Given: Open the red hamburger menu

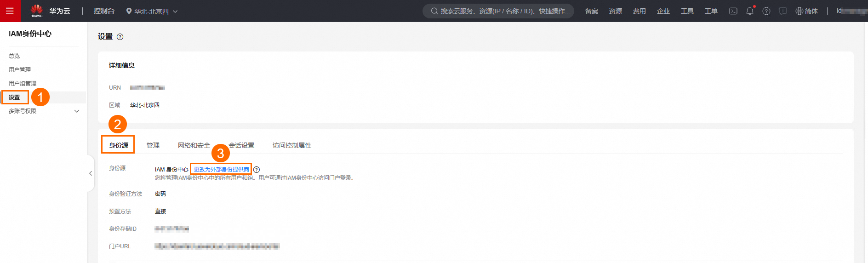Looking at the screenshot, I should pos(10,11).
